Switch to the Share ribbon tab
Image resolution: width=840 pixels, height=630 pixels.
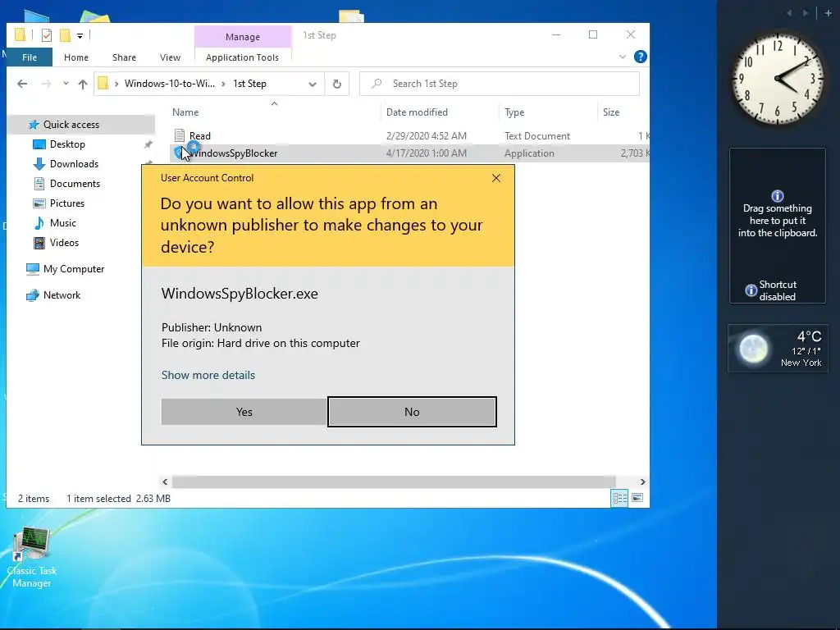tap(125, 57)
